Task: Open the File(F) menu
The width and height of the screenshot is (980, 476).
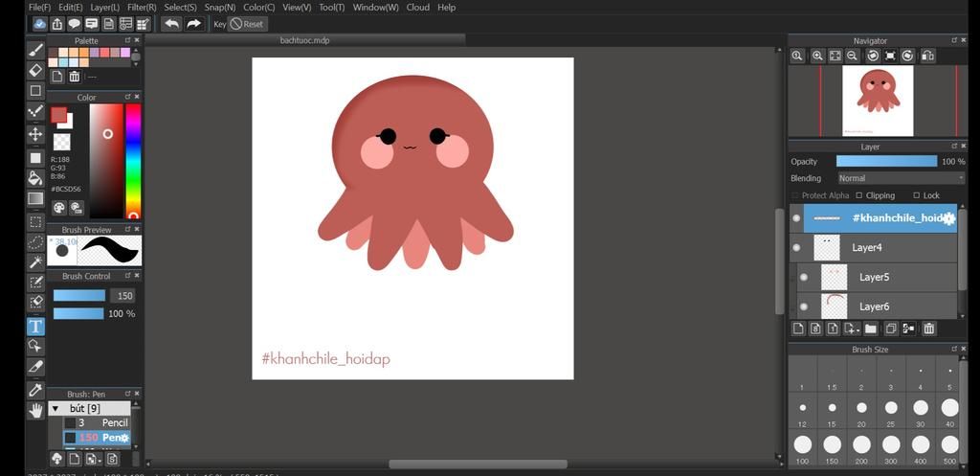Action: [x=39, y=8]
